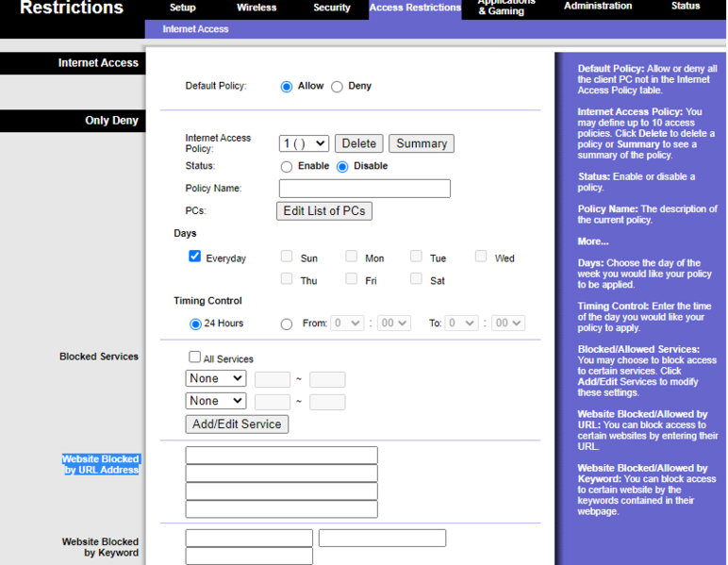Check the Thu day checkbox
This screenshot has height=565, width=728.
(287, 278)
